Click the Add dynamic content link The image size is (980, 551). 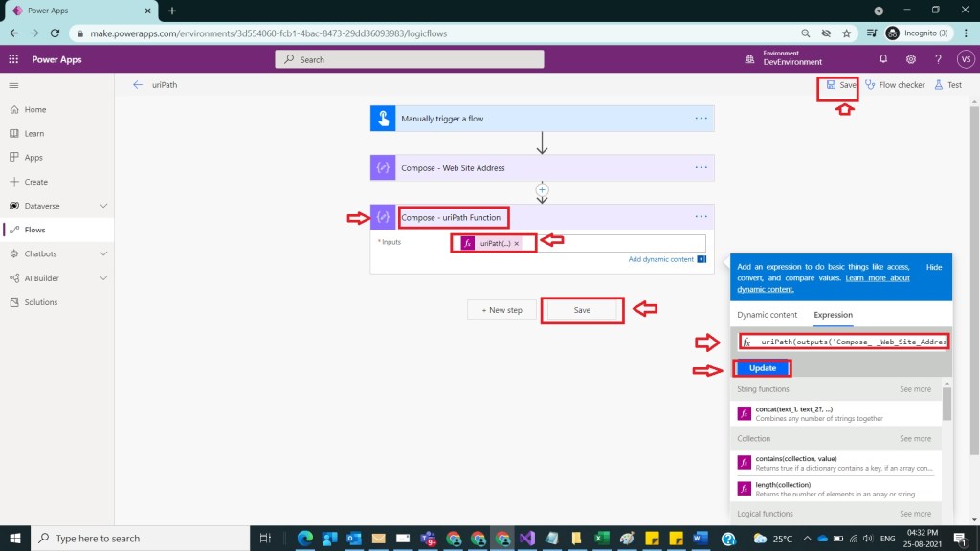tap(661, 259)
